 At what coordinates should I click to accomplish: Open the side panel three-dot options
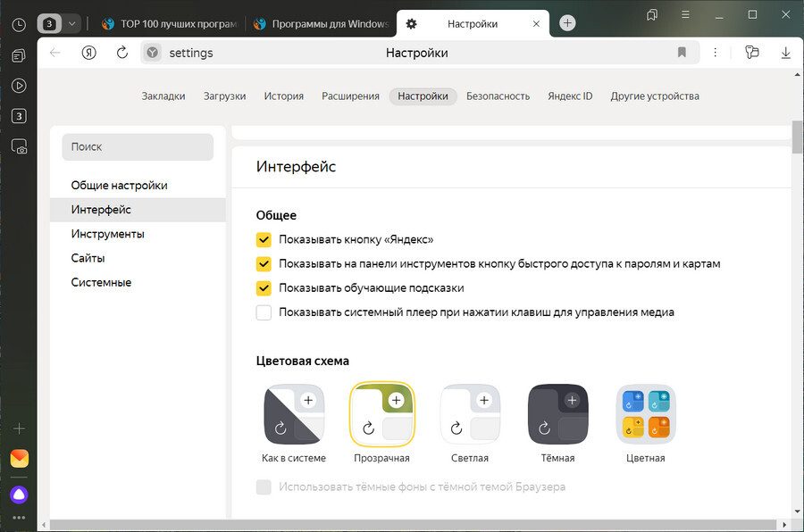[19, 518]
